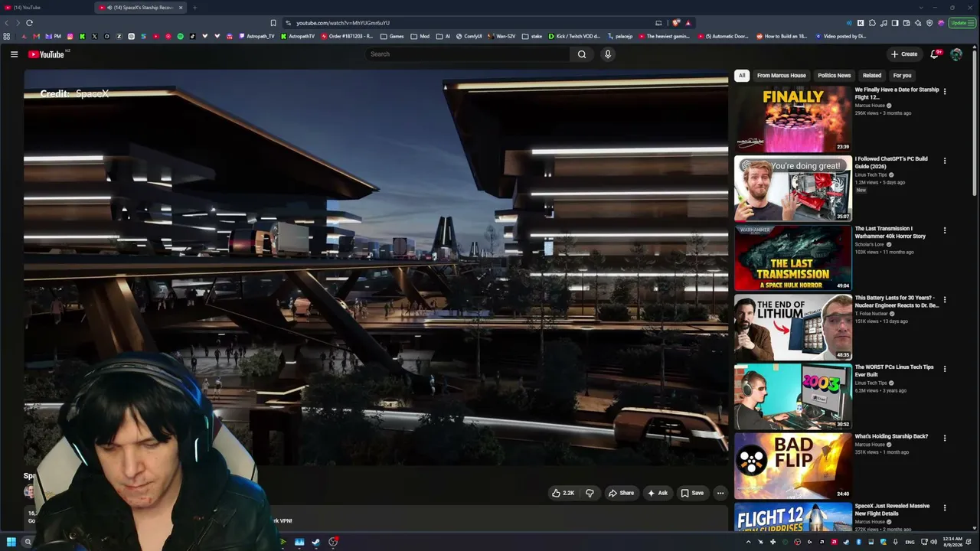Open options menu for 'What's Holding Starship Back?' video
Viewport: 980px width, 551px height.
945,439
